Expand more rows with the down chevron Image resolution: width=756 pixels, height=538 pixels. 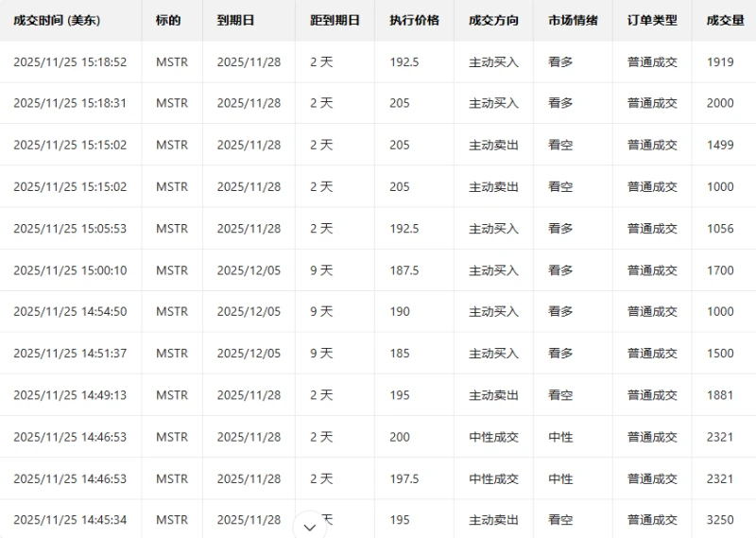(x=309, y=526)
